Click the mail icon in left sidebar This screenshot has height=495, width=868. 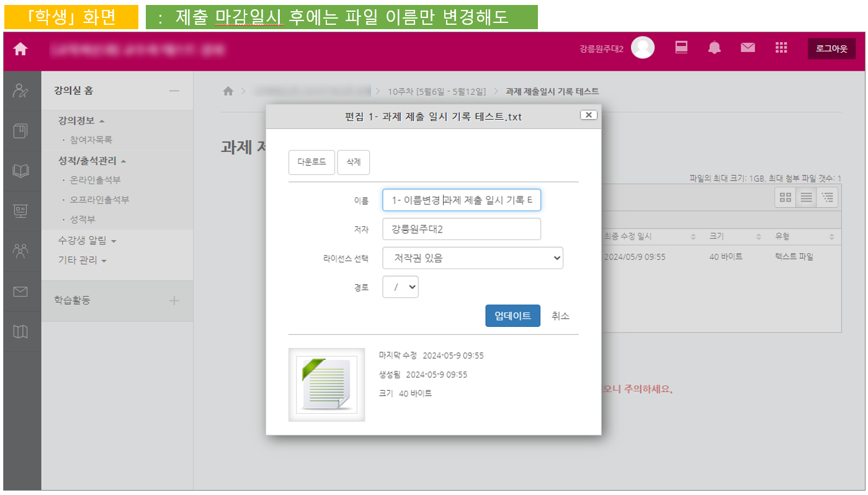coord(20,291)
